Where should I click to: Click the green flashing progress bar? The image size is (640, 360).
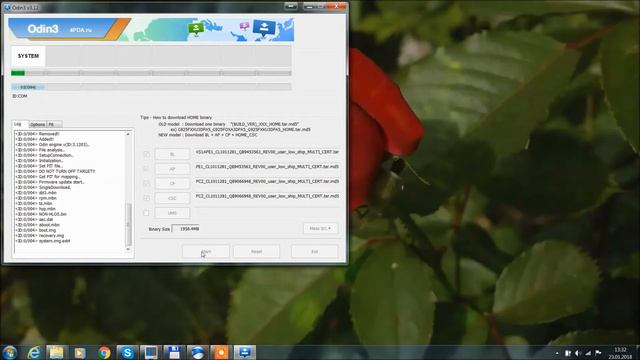(x=18, y=73)
